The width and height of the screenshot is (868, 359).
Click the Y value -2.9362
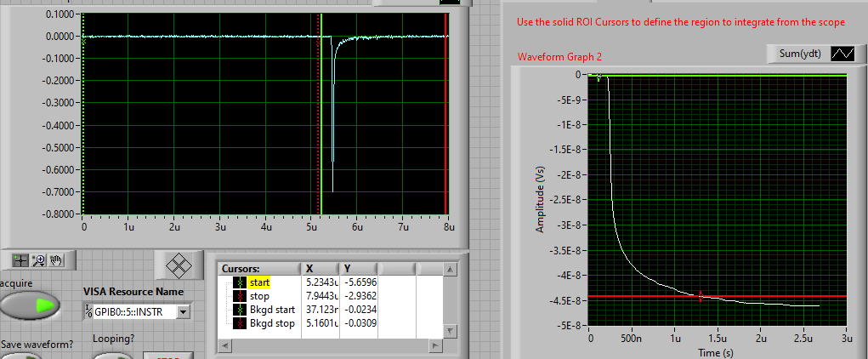[x=360, y=296]
